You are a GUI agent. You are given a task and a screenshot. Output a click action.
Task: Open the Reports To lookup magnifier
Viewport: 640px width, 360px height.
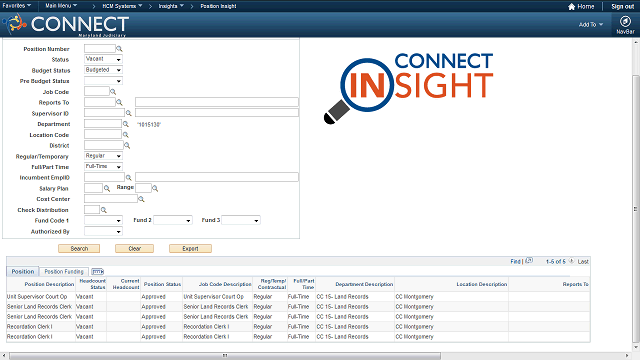[119, 102]
